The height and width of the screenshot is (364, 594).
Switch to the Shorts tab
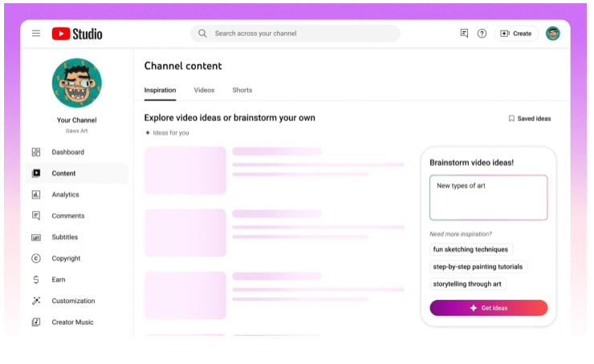point(242,91)
